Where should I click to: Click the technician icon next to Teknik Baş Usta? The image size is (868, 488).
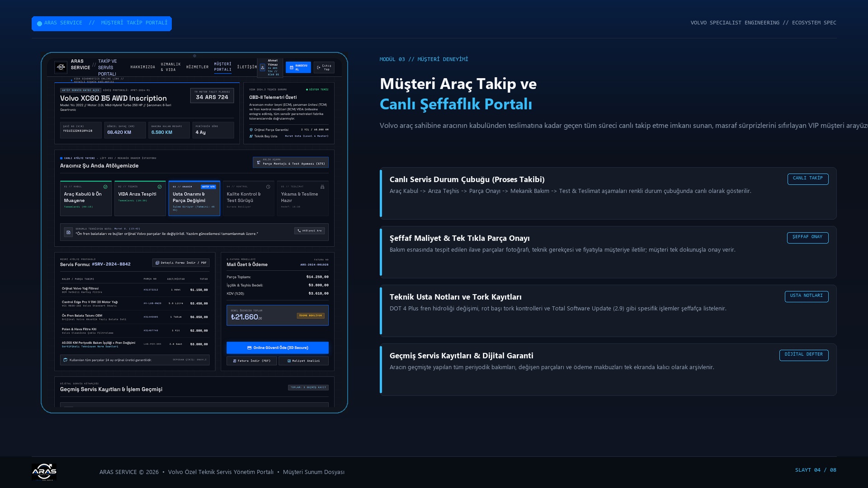251,136
